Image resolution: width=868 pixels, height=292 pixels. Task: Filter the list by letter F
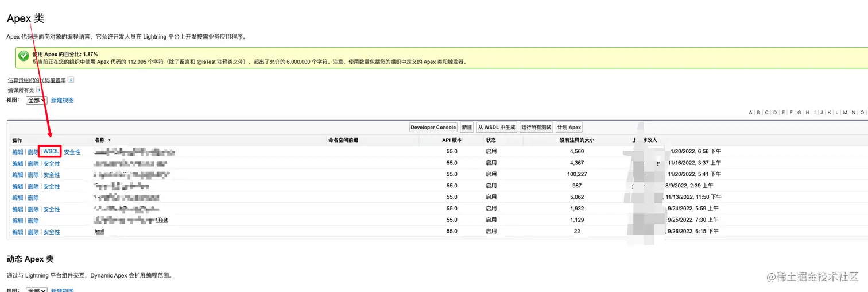(791, 113)
